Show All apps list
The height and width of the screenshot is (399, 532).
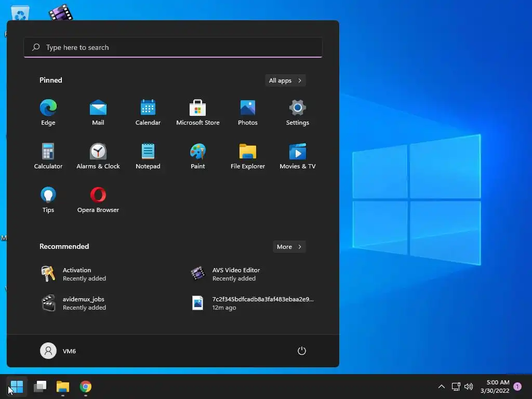point(285,81)
